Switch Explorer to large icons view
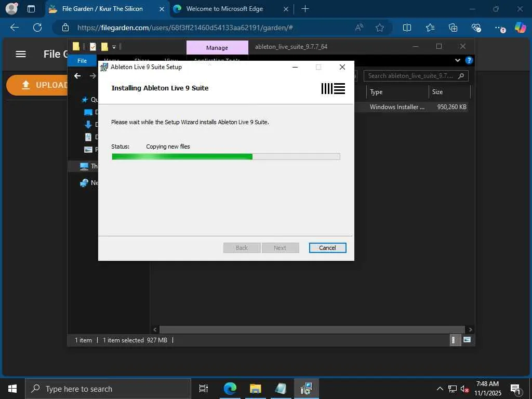Viewport: 532px width, 399px height. coord(467,340)
